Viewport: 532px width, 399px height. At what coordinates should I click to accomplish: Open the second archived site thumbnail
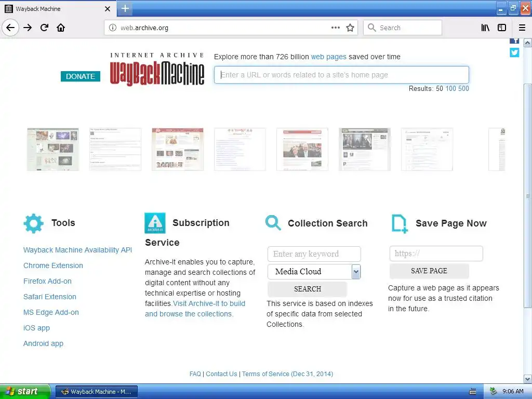tap(115, 149)
